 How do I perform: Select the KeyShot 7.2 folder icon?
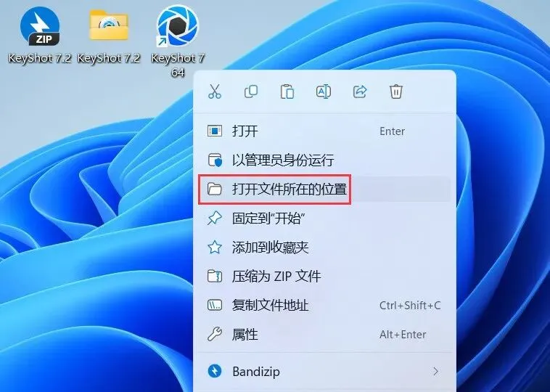click(x=109, y=25)
